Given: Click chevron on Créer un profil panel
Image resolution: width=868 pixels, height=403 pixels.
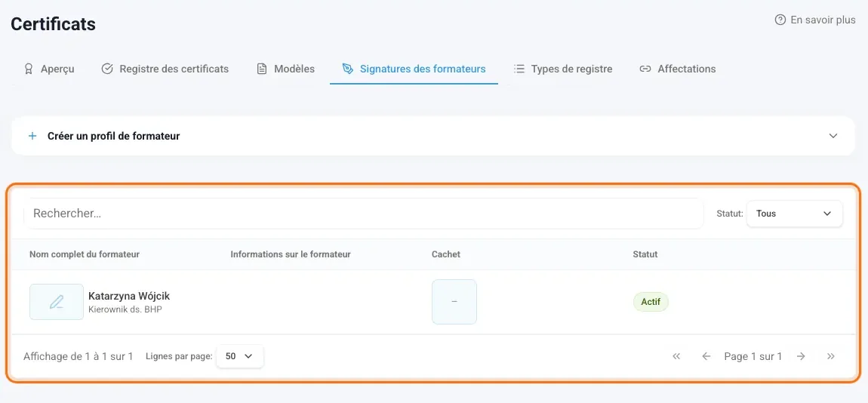Looking at the screenshot, I should (833, 136).
